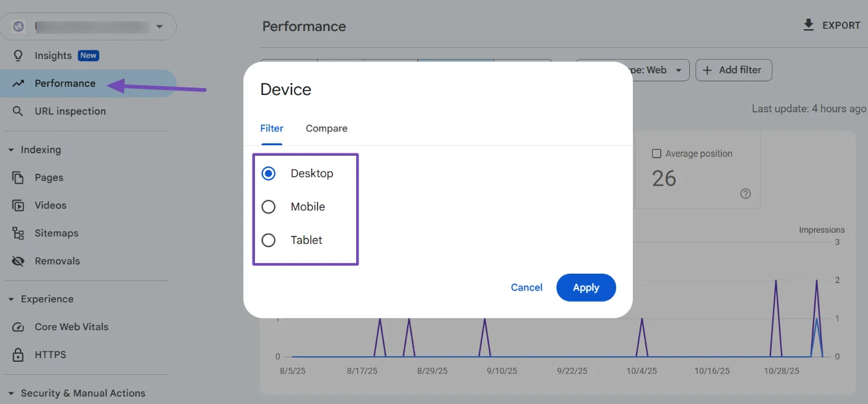Switch to the Filter tab
The image size is (868, 404).
pyautogui.click(x=272, y=128)
